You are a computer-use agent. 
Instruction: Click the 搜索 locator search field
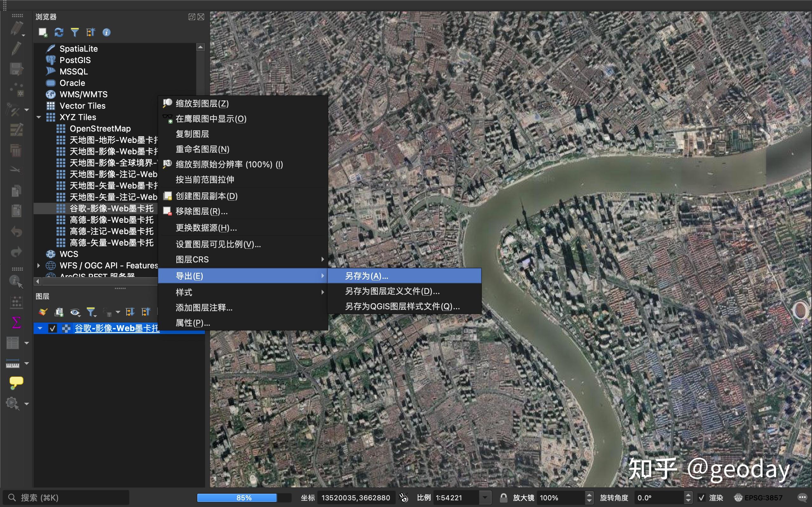click(67, 497)
